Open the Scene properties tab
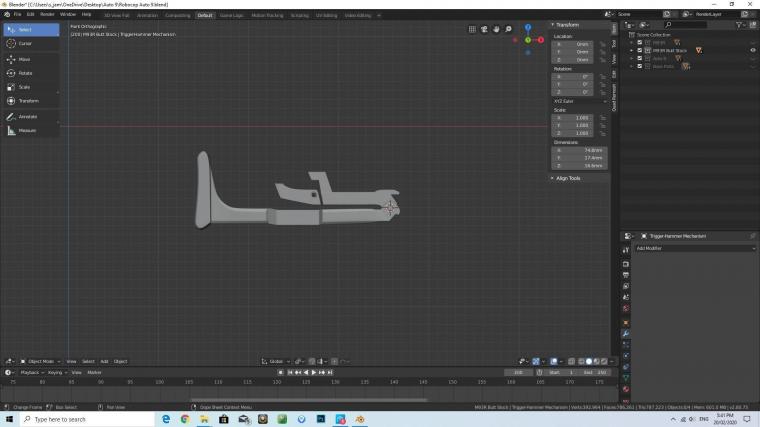This screenshot has width=760, height=427. tap(626, 297)
